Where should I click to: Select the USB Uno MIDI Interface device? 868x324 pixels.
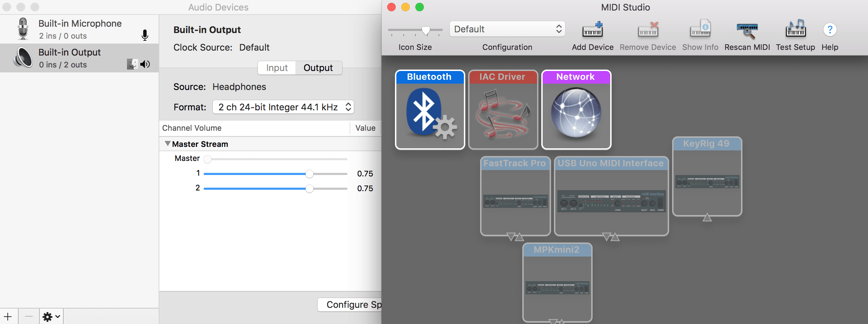(x=611, y=196)
